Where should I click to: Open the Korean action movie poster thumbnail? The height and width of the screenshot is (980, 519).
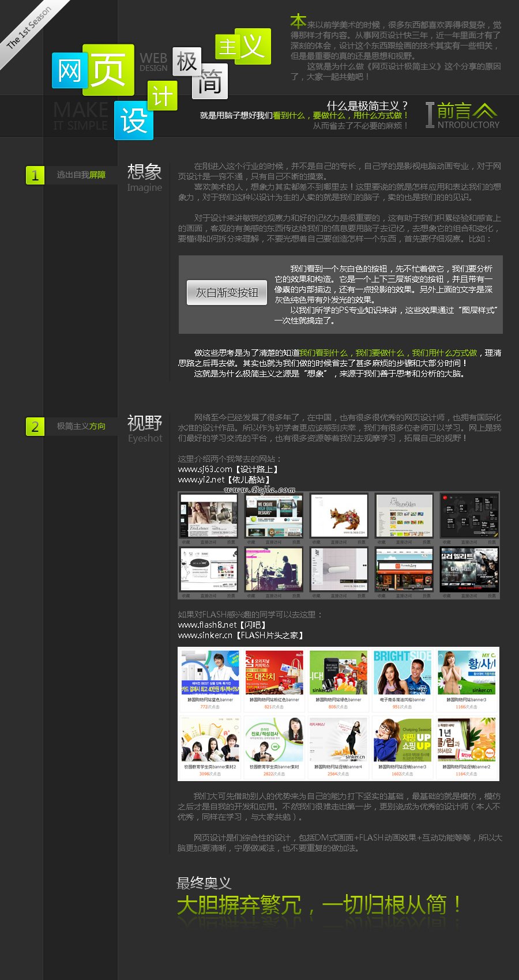tap(469, 570)
